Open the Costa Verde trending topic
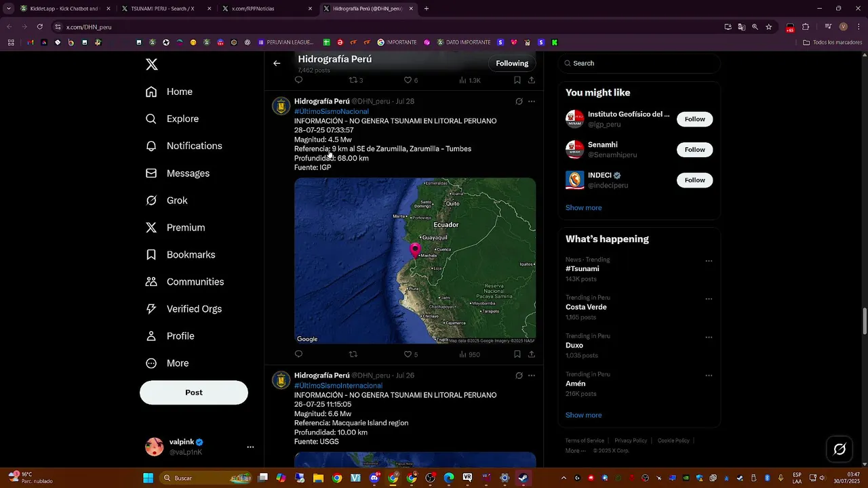 pyautogui.click(x=586, y=307)
